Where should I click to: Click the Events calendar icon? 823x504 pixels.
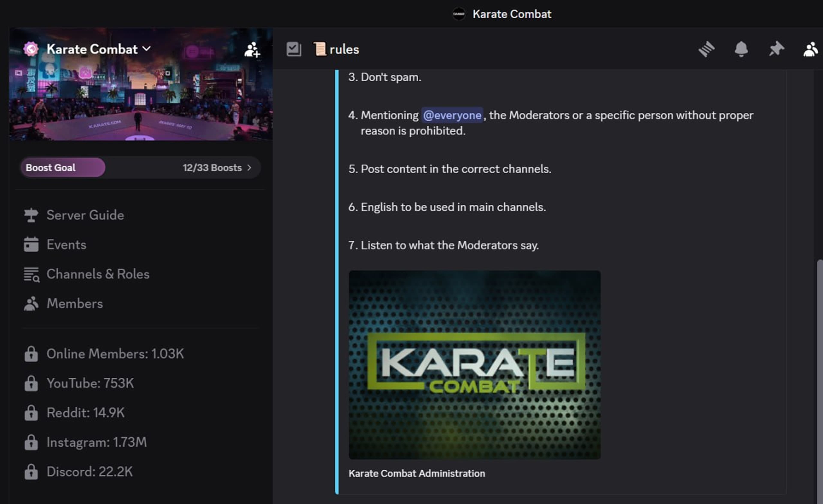(x=31, y=244)
